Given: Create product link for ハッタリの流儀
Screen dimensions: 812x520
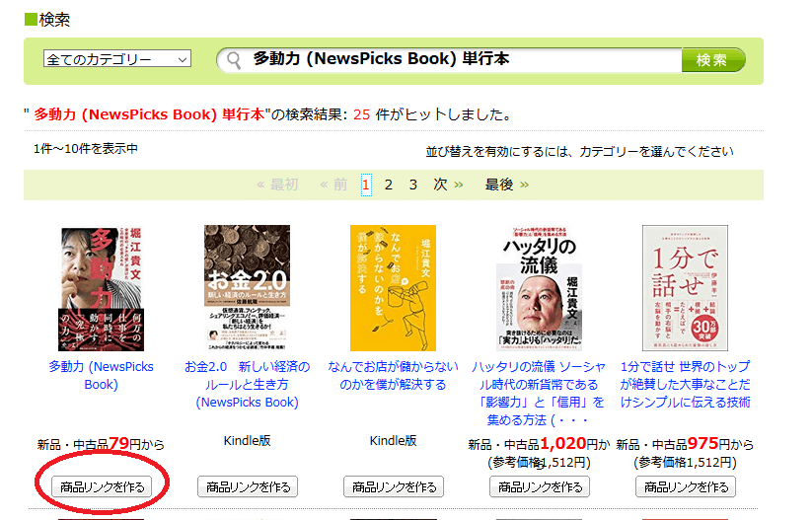Looking at the screenshot, I should 540,486.
